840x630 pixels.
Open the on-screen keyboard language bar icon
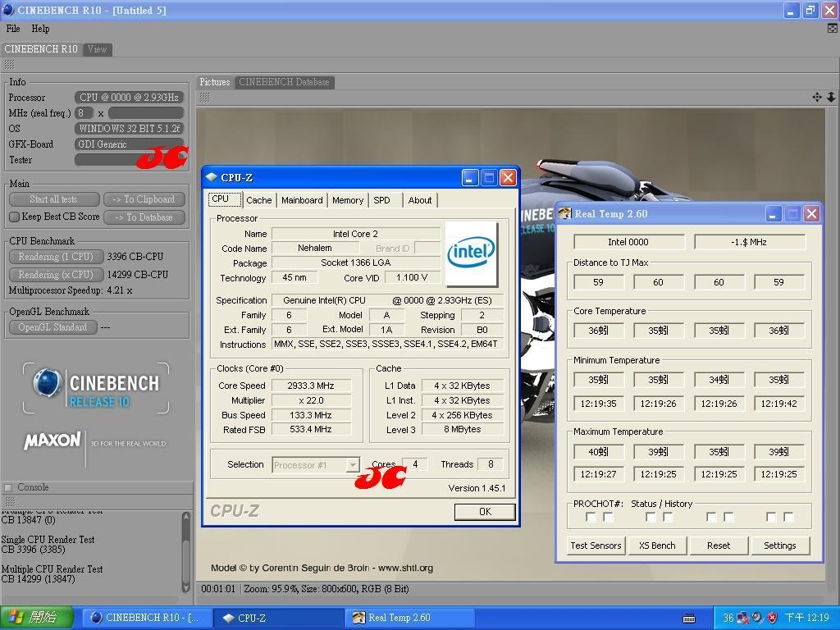point(689,618)
